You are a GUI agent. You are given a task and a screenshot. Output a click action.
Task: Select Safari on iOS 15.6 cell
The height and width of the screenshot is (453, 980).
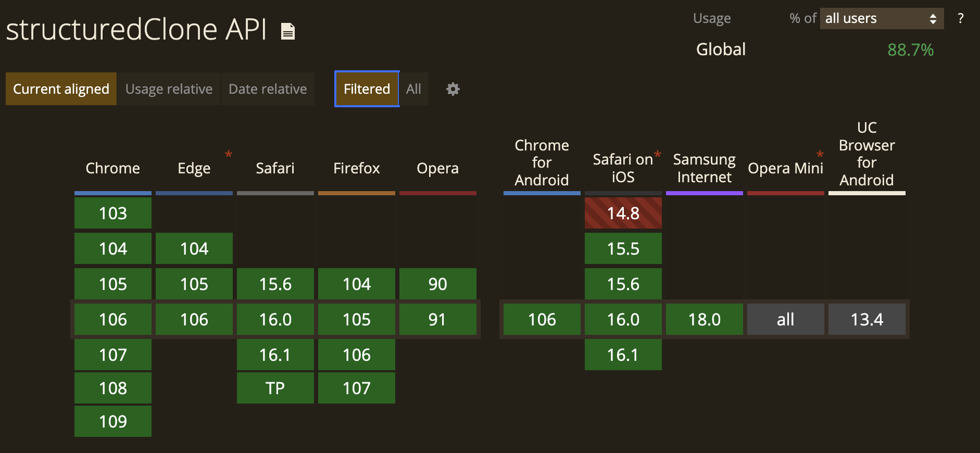623,284
